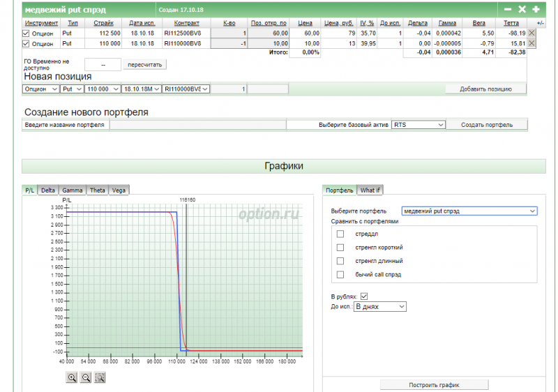The height and width of the screenshot is (392, 558).
Task: Uncheck the first Опцион row checkbox
Action: pyautogui.click(x=27, y=33)
